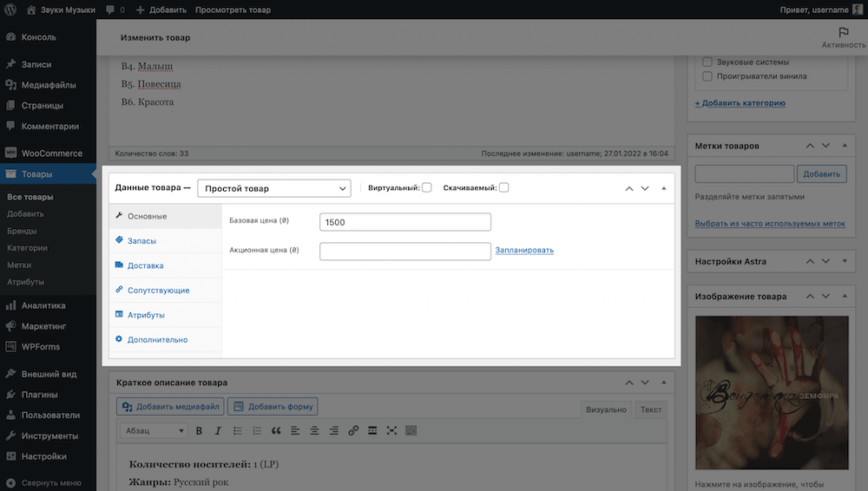868x491 pixels.
Task: Insert a blockquote
Action: (x=276, y=430)
